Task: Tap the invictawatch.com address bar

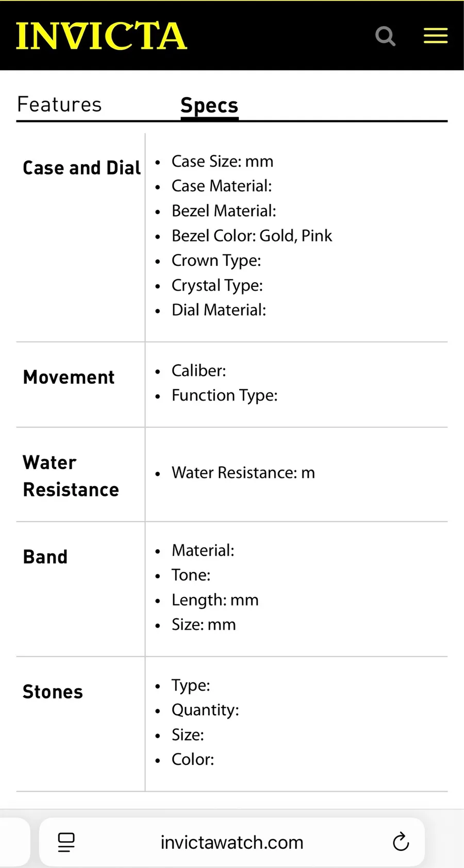Action: (x=232, y=842)
